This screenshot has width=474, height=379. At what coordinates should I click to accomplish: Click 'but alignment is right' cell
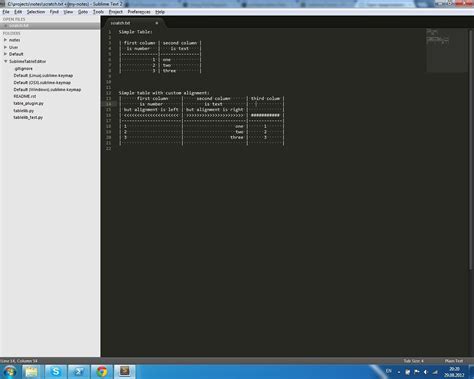point(215,109)
